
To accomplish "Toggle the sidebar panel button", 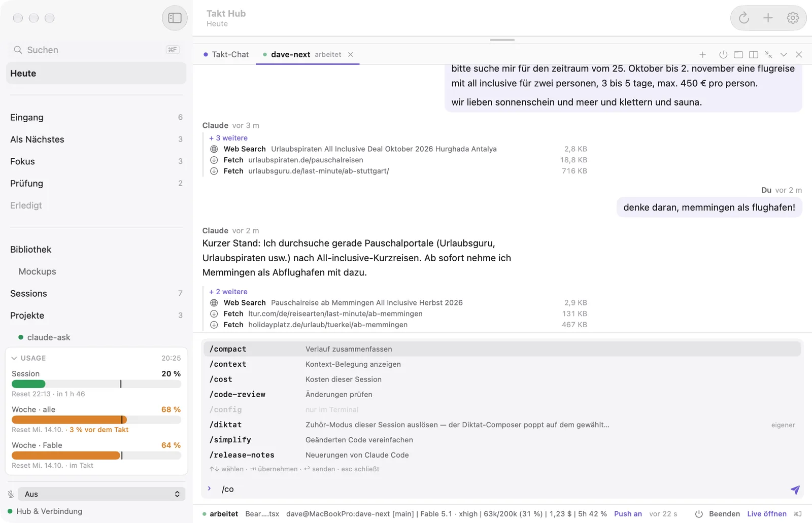I will pos(175,18).
